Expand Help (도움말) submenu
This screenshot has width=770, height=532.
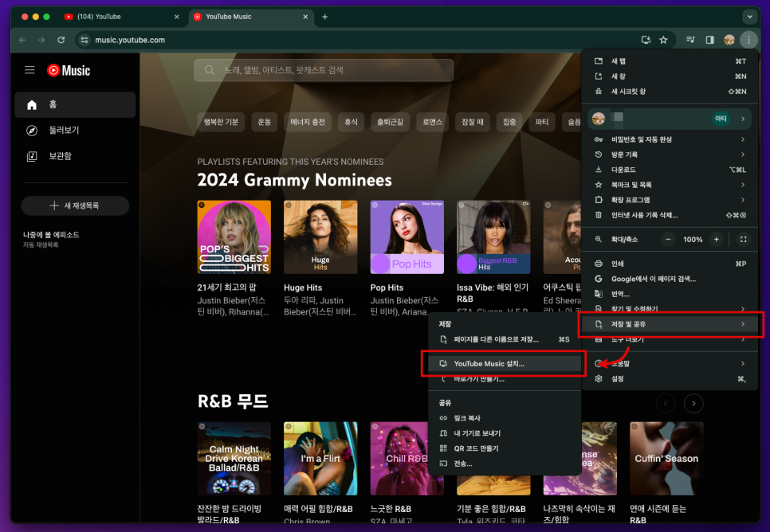pyautogui.click(x=670, y=364)
